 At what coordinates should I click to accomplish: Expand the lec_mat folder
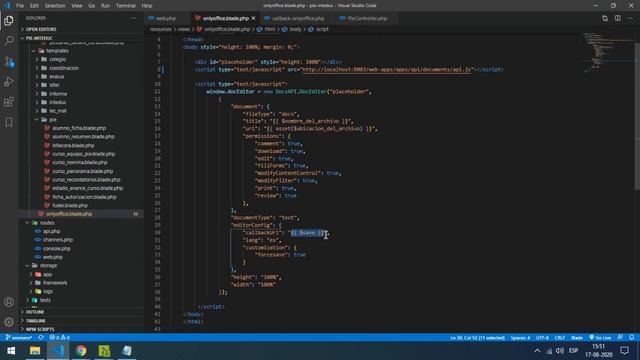(58, 111)
